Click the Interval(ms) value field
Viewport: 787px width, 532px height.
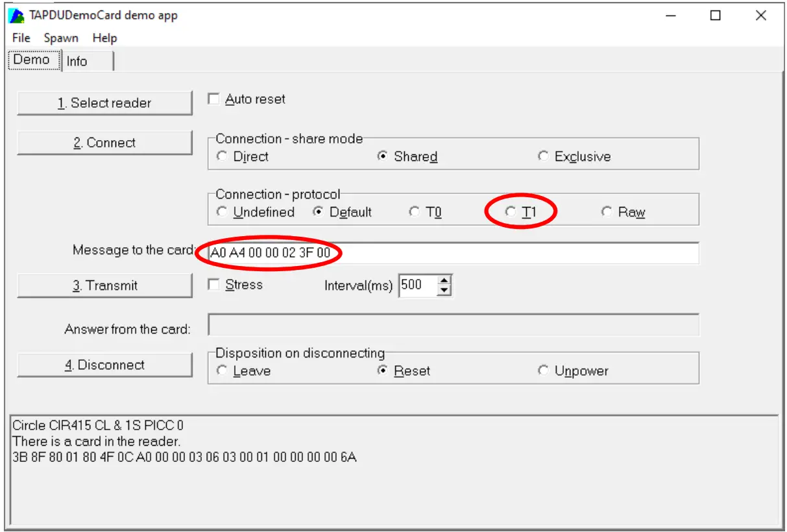click(417, 285)
